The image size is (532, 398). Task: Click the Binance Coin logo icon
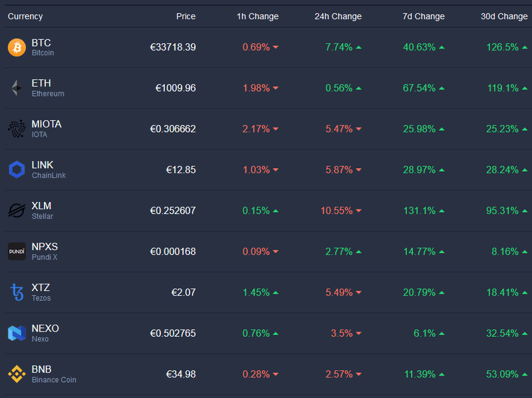click(17, 375)
